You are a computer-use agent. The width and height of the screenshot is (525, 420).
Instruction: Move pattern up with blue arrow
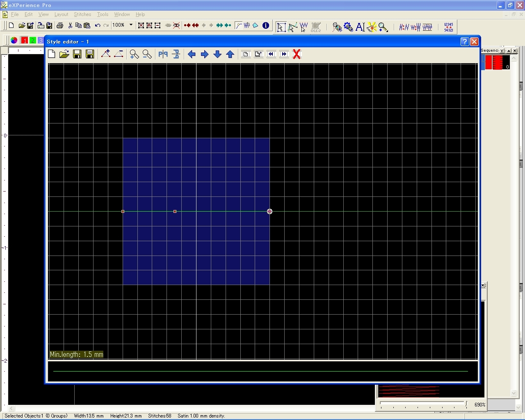(x=230, y=54)
